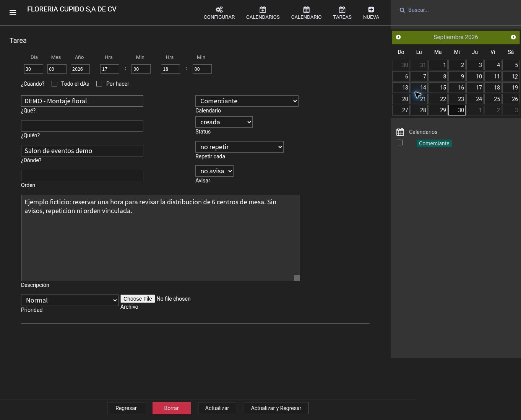The image size is (521, 420).
Task: Click the Calendarios sidebar calendar icon
Action: (400, 132)
